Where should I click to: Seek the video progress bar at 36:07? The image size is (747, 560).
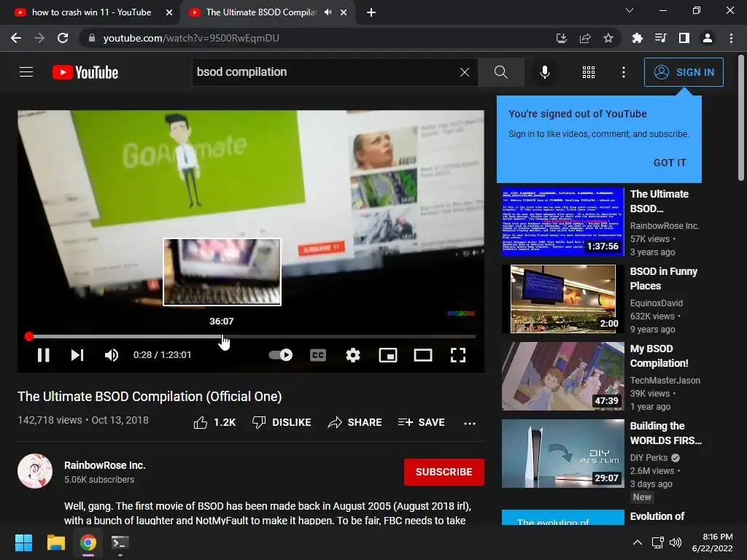click(x=222, y=337)
